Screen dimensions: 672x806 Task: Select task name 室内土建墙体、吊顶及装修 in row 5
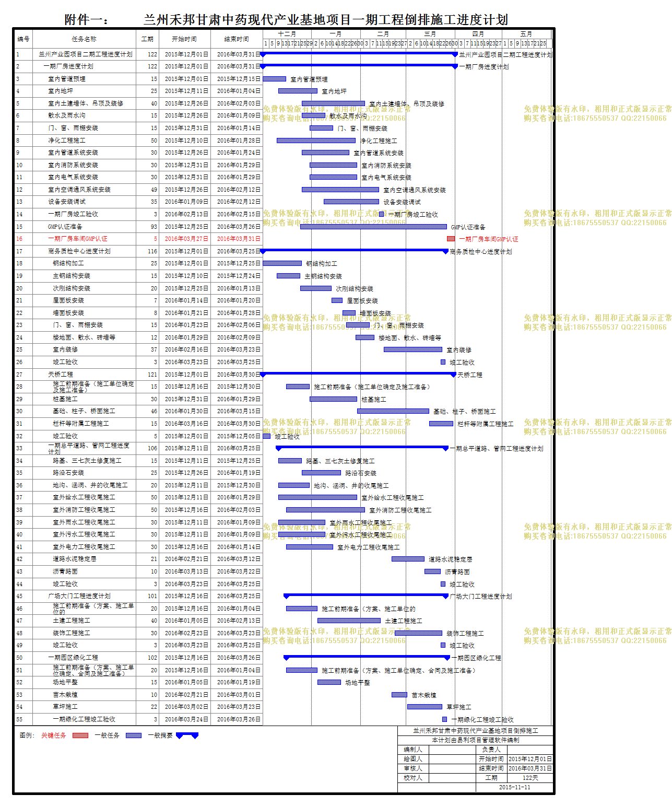[86, 103]
